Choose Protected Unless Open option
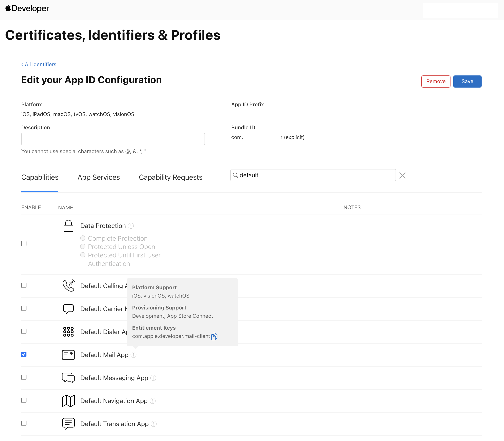Screen dimensions: 504x441 coord(83,247)
